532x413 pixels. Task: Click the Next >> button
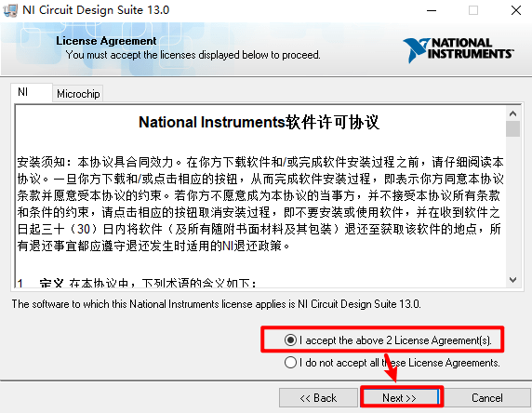399,398
